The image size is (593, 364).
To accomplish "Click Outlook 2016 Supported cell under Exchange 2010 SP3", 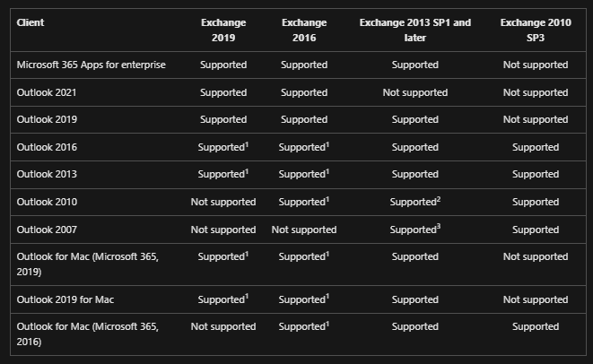I will coord(536,147).
